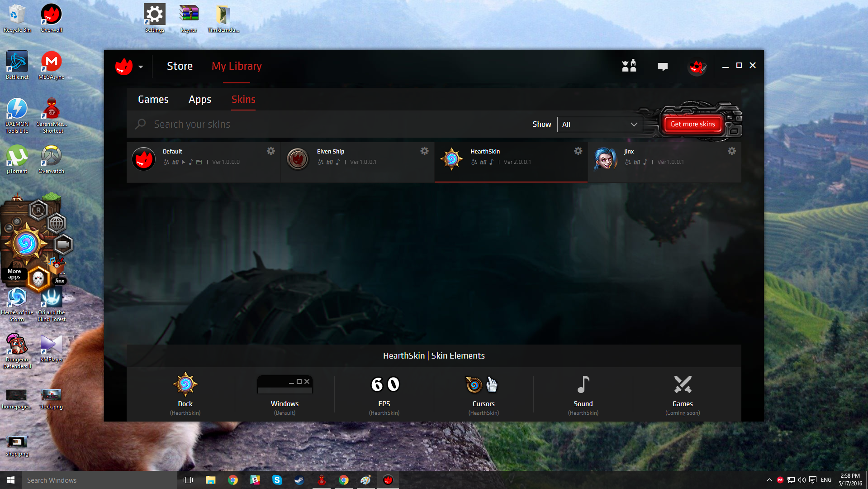This screenshot has width=868, height=489.
Task: Click the Search Windows taskbar box
Action: [x=100, y=480]
